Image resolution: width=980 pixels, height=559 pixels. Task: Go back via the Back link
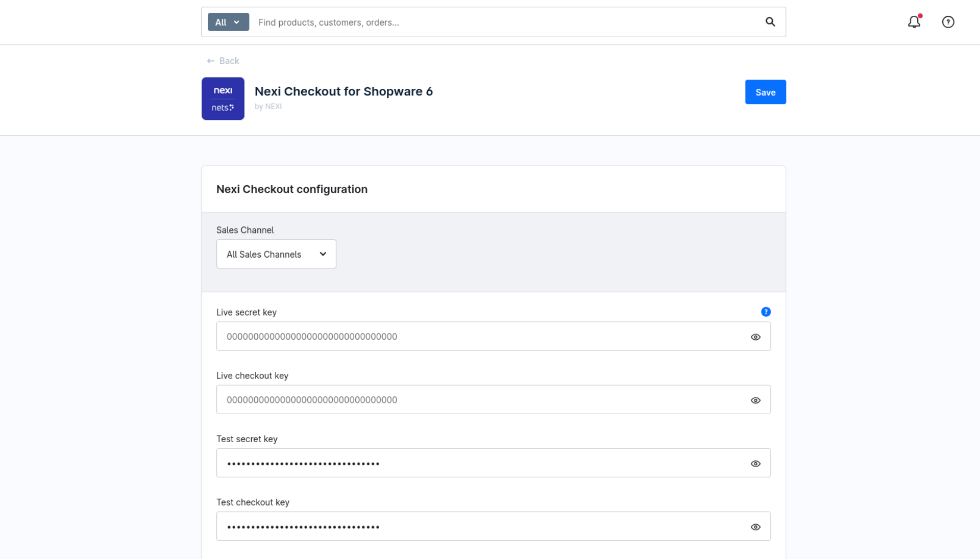pos(223,61)
